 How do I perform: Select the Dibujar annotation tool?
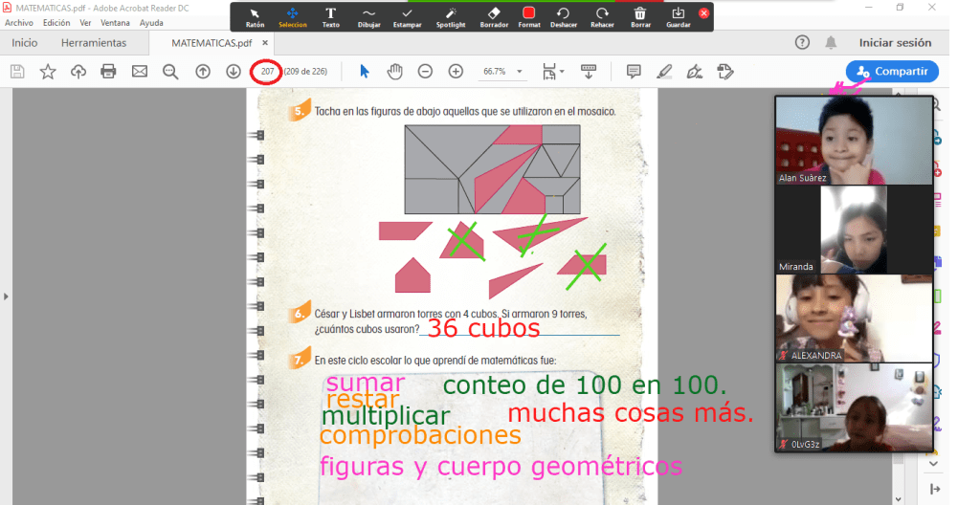[x=368, y=17]
